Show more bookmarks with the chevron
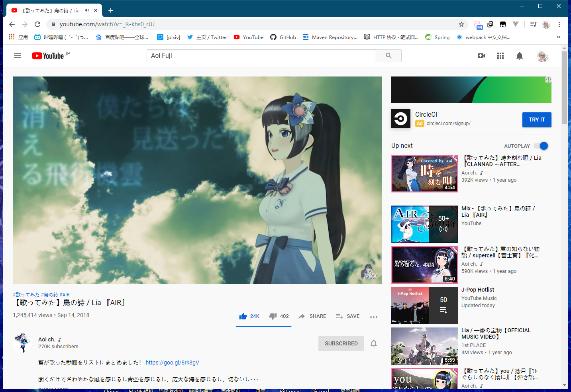571x392 pixels. 559,37
